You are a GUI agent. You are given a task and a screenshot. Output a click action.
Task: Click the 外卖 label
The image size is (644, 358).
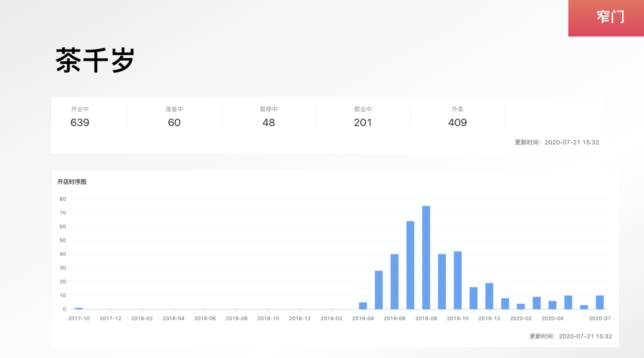(457, 109)
